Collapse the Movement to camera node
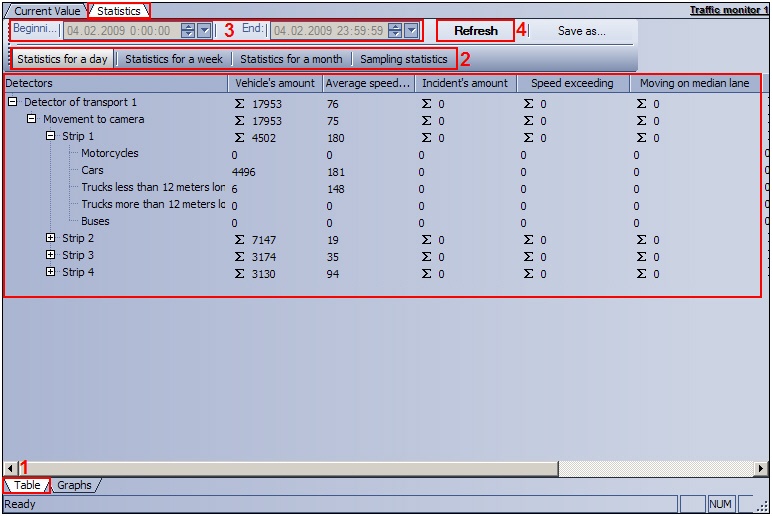The image size is (772, 516). click(x=31, y=119)
